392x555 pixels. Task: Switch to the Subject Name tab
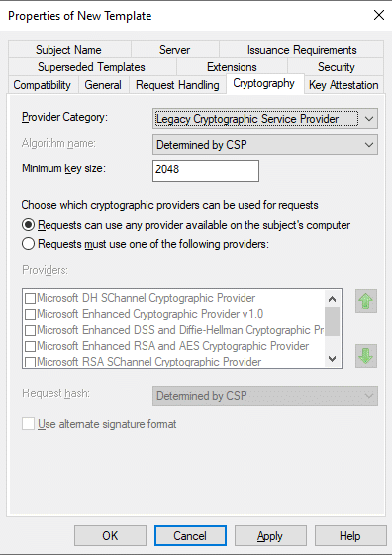(x=68, y=50)
